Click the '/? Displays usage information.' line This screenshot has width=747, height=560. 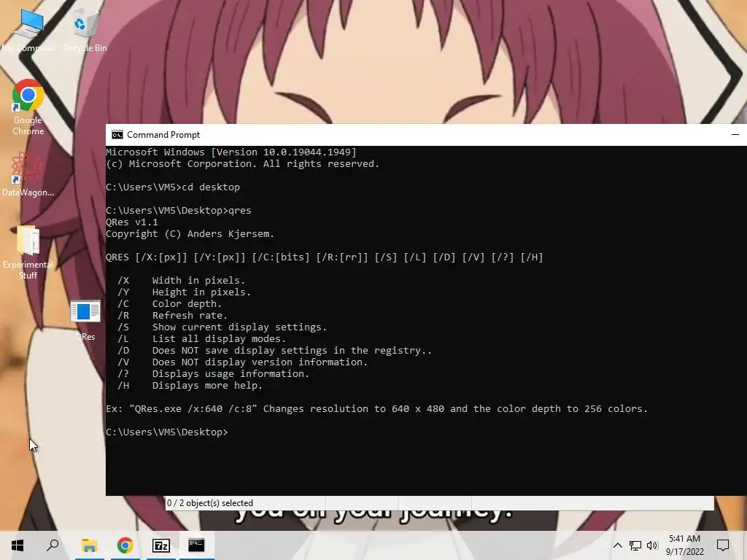214,374
